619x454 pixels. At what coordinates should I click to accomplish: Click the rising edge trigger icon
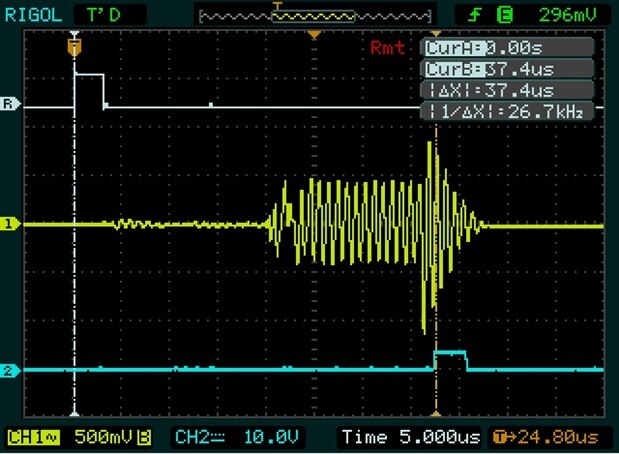[x=475, y=15]
